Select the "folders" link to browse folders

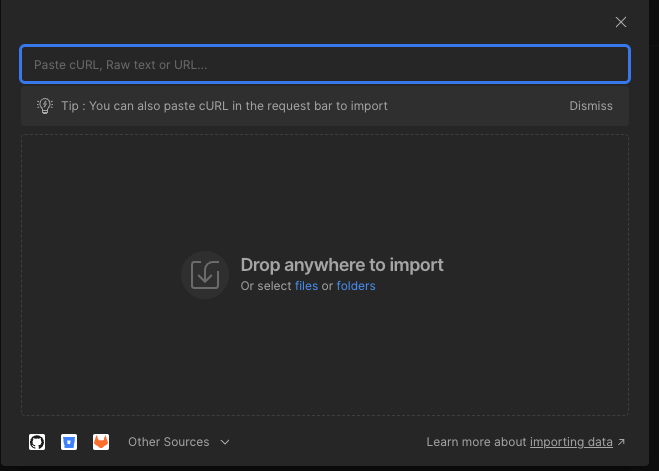[x=356, y=286]
